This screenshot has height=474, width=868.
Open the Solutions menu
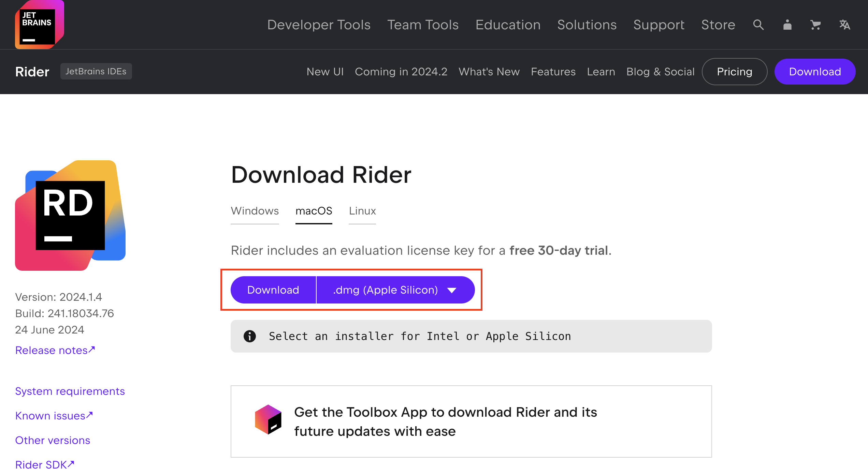point(587,25)
